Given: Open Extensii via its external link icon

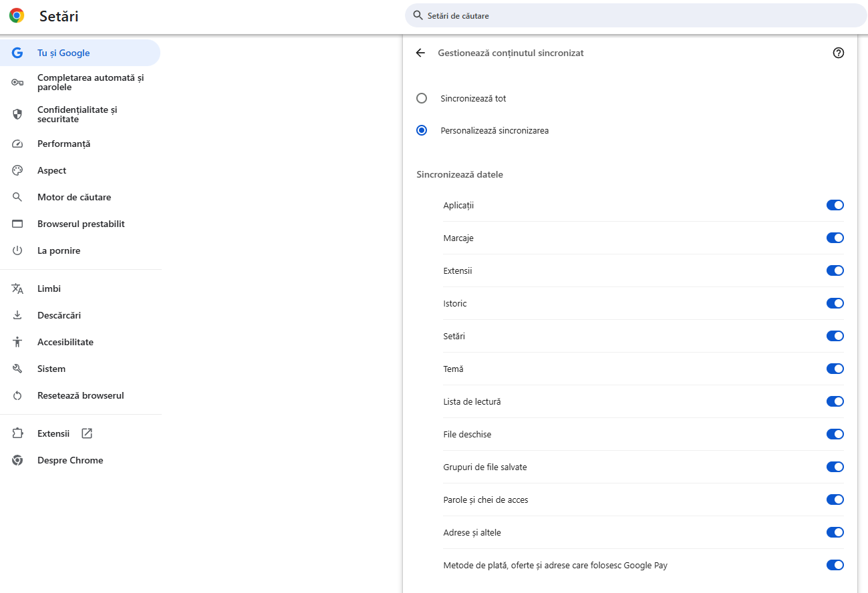Looking at the screenshot, I should [87, 433].
